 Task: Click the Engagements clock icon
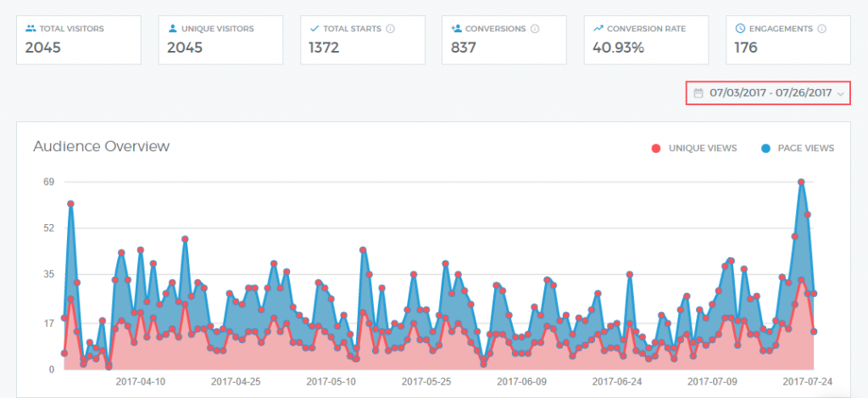pyautogui.click(x=741, y=29)
